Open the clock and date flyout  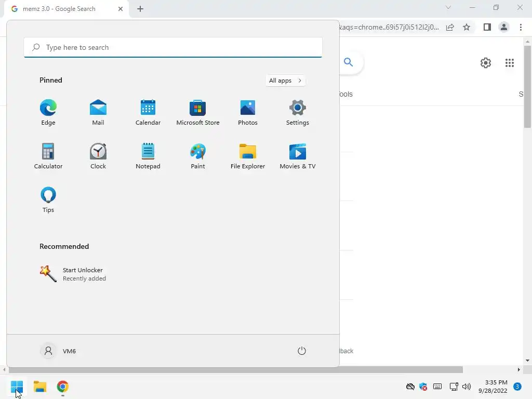point(493,387)
